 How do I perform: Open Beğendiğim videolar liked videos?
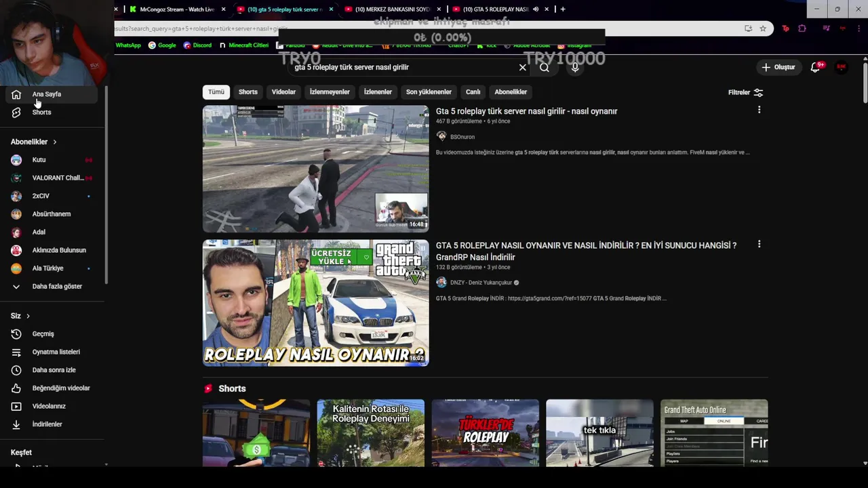click(52, 388)
